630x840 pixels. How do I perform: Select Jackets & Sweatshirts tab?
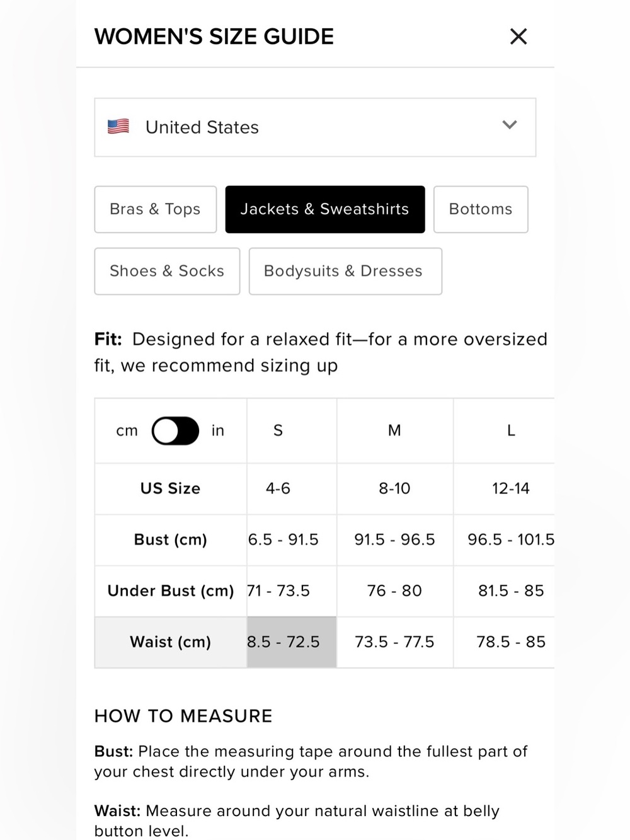[x=325, y=209]
